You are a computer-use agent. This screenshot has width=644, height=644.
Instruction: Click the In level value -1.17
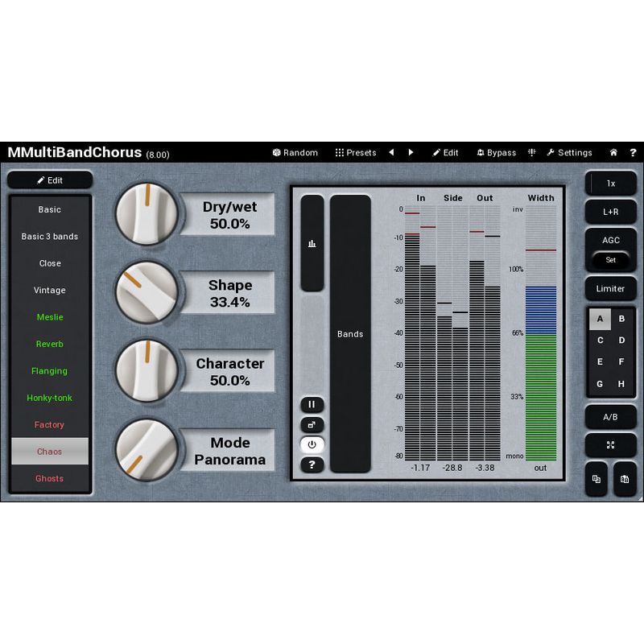(420, 468)
